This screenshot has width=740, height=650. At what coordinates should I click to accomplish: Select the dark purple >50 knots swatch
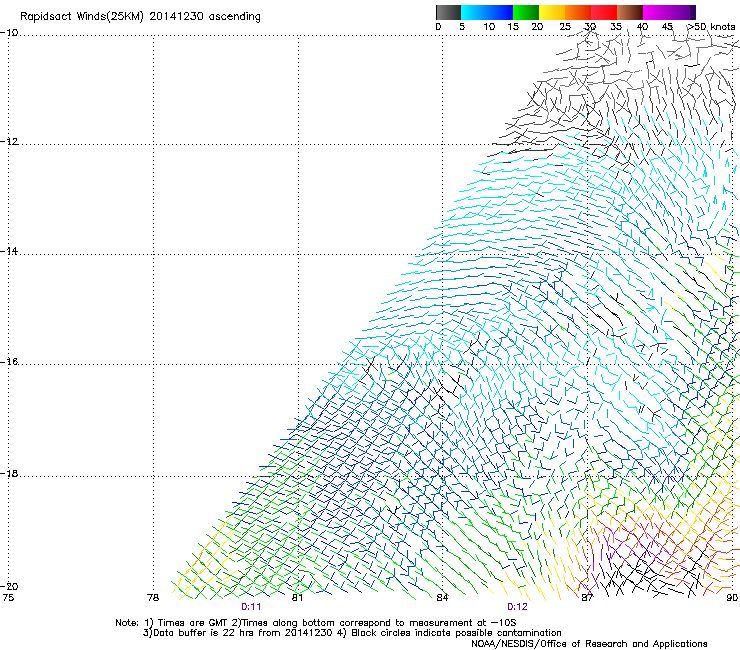point(693,12)
